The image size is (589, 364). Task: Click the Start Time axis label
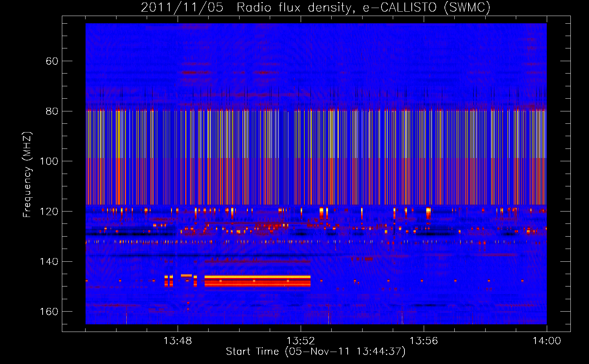point(316,352)
